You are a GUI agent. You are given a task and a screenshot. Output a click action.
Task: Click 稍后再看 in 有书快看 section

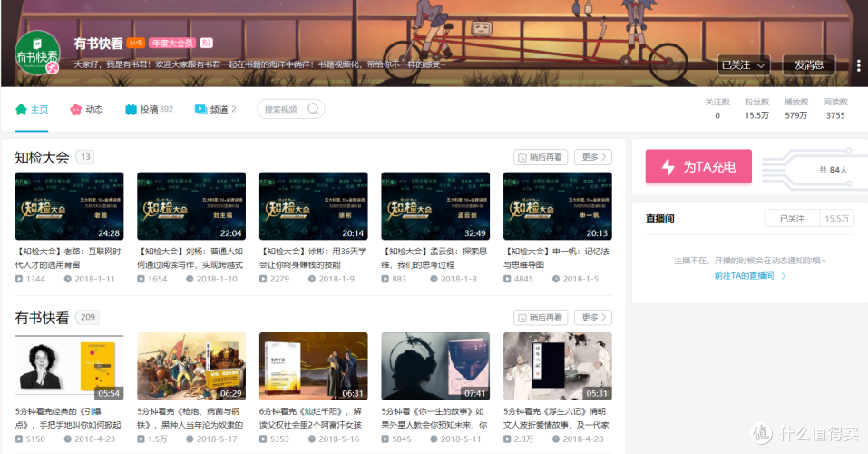(x=541, y=318)
